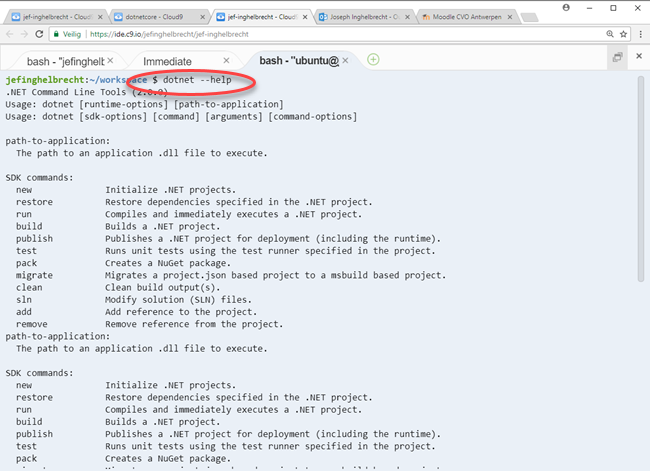Viewport: 650px width, 471px height.
Task: Close the Immediate tab
Action: point(230,61)
